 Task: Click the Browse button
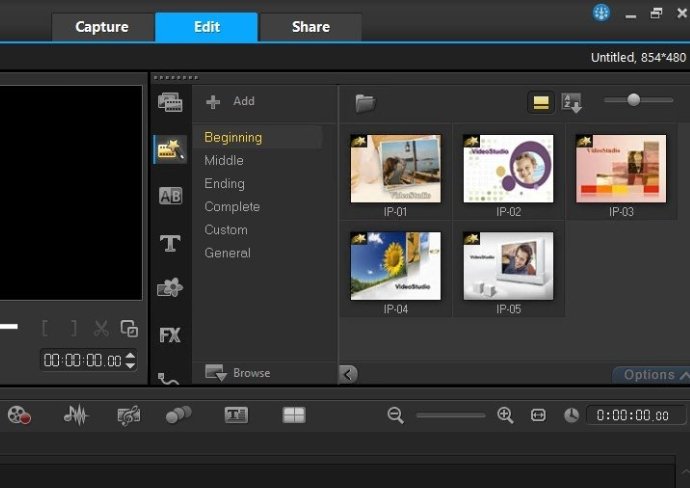tap(238, 373)
